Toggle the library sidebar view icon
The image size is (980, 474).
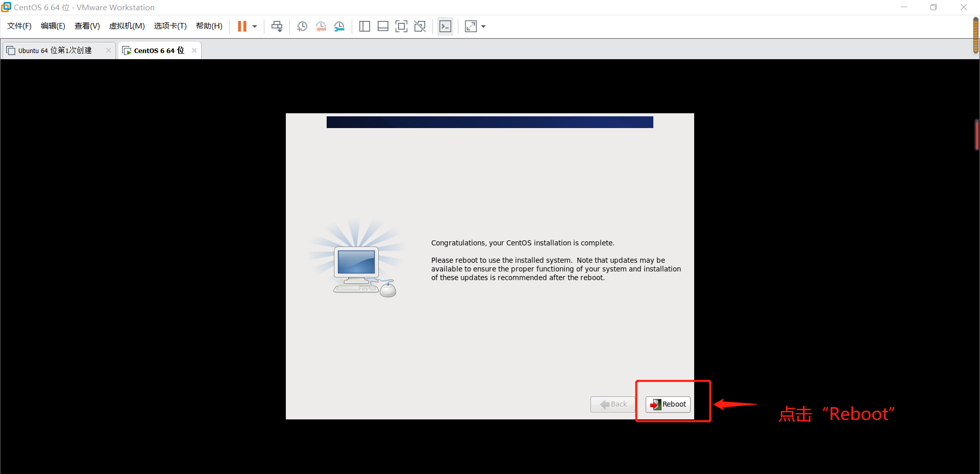pyautogui.click(x=364, y=27)
